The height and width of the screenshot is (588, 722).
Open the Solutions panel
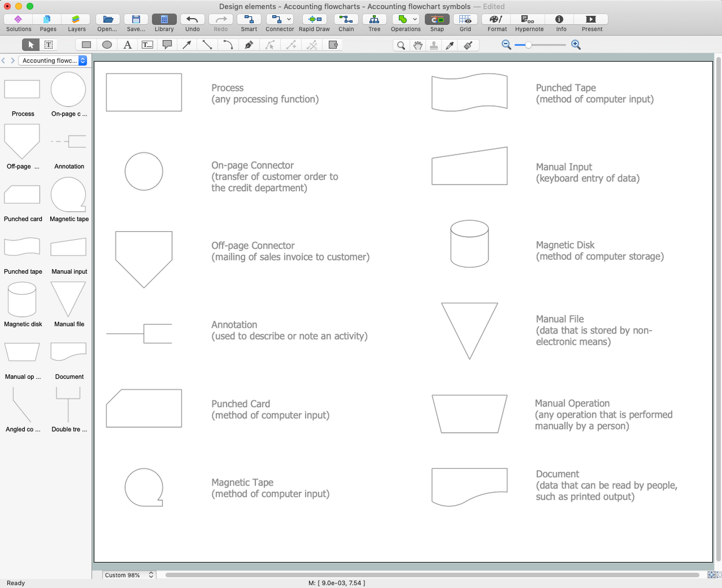pyautogui.click(x=19, y=20)
